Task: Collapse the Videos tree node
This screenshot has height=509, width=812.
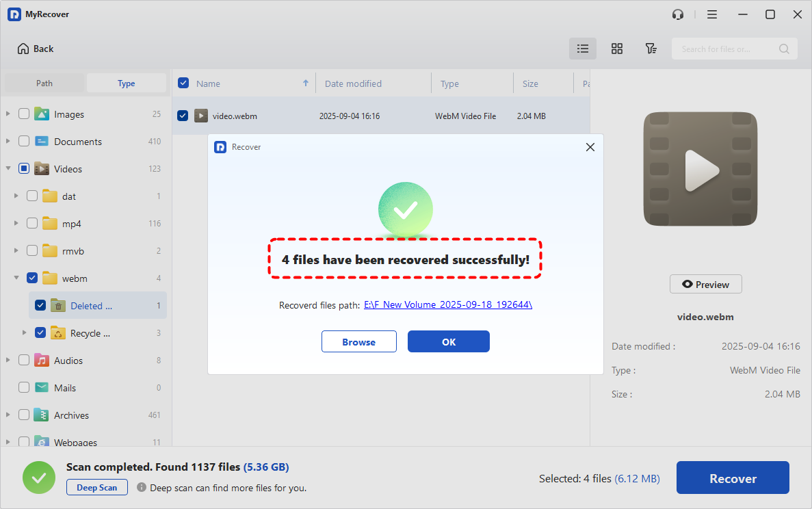Action: 8,168
